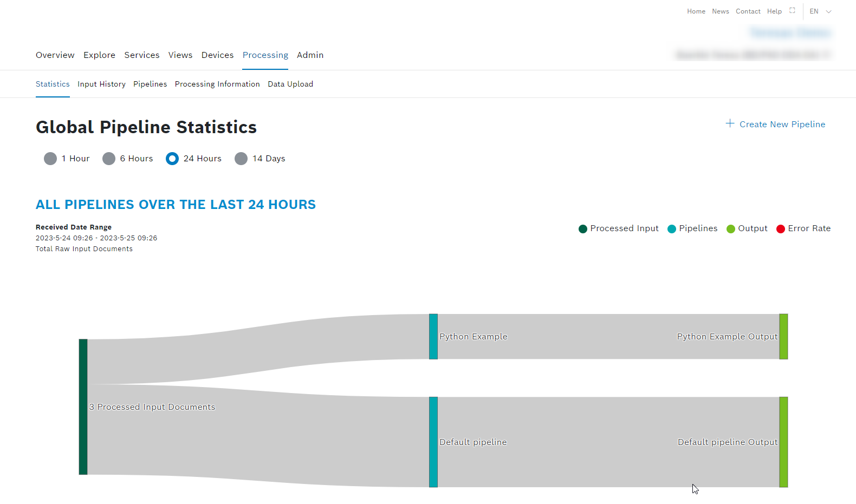The image size is (856, 504).
Task: Select the 1 Hour time range
Action: (50, 159)
